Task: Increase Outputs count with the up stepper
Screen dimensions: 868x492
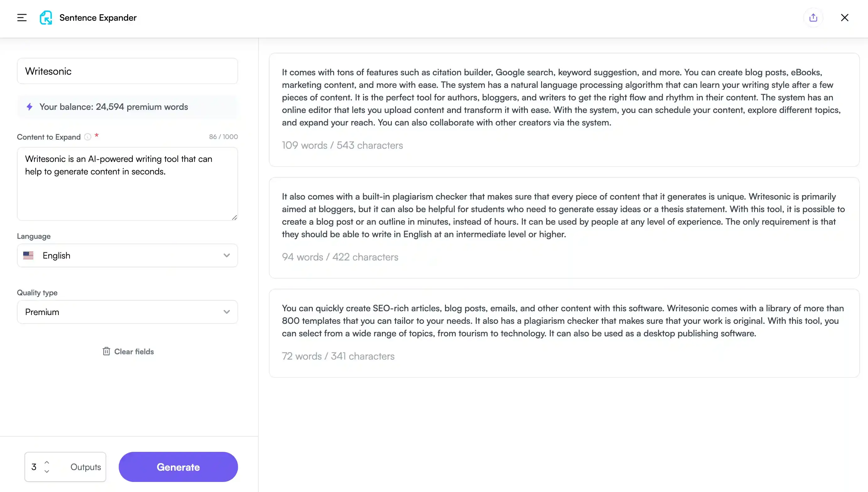Action: (47, 462)
